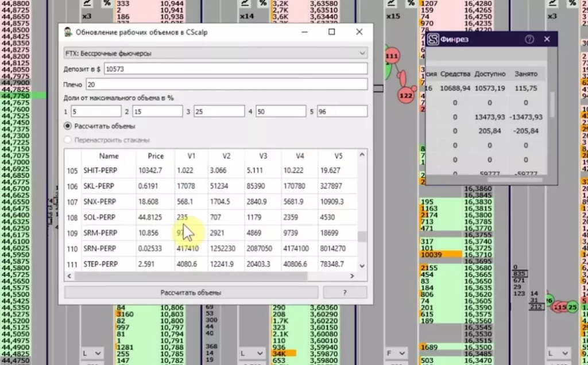Click the Депозит в $ input field

235,69
